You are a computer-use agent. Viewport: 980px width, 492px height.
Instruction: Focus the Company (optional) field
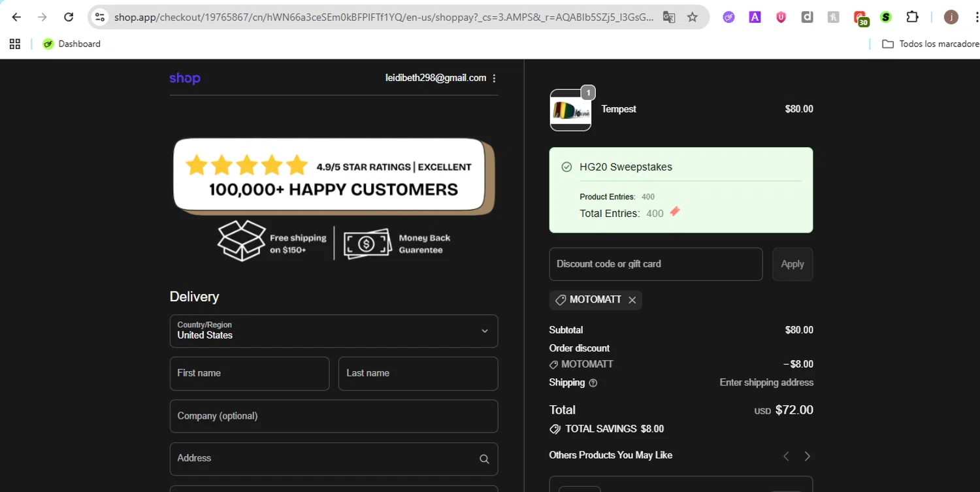pyautogui.click(x=334, y=416)
